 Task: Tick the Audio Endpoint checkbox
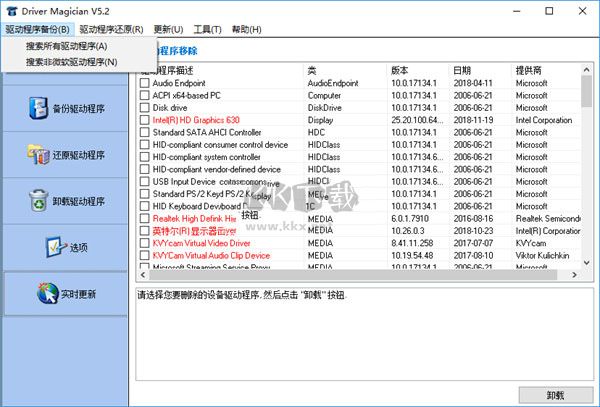pyautogui.click(x=145, y=83)
